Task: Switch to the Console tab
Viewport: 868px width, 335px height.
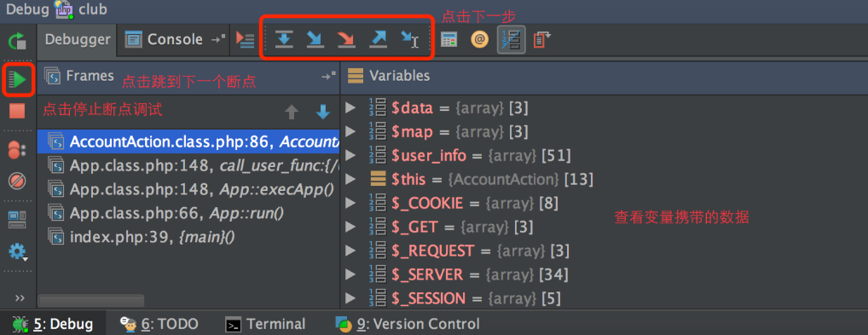Action: point(164,39)
